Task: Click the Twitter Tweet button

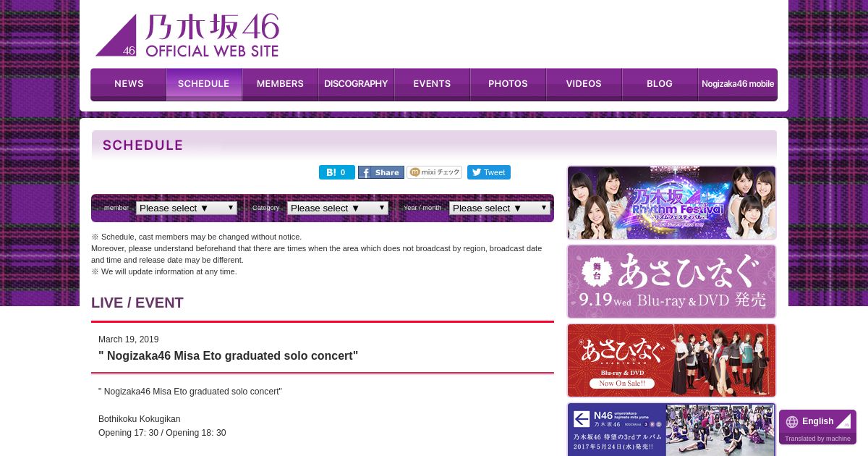Action: (489, 172)
